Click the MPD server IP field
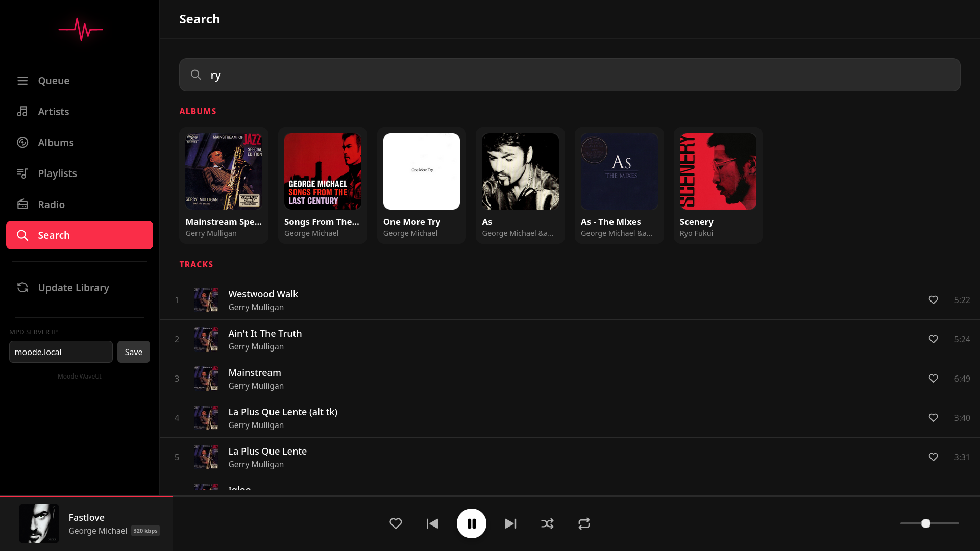The image size is (980, 551). click(61, 352)
